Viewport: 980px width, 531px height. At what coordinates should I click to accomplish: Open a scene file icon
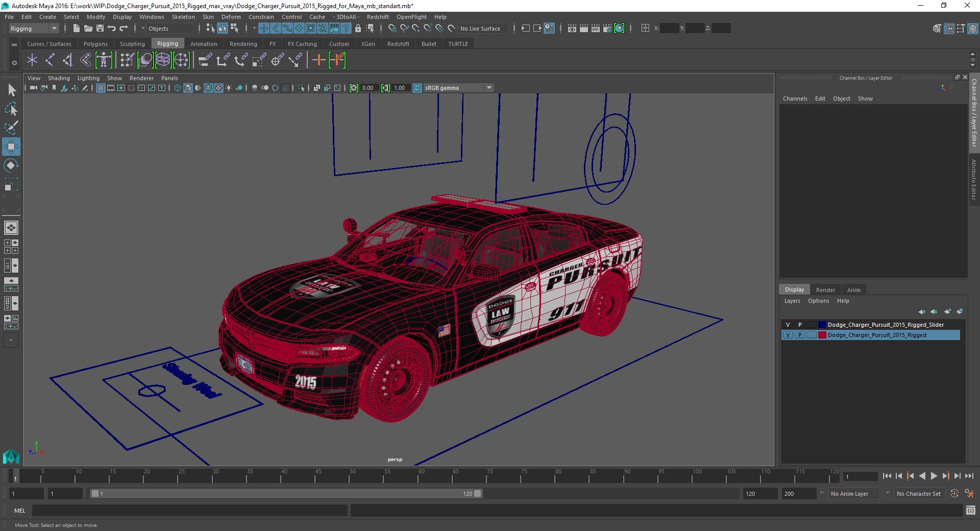(x=88, y=29)
